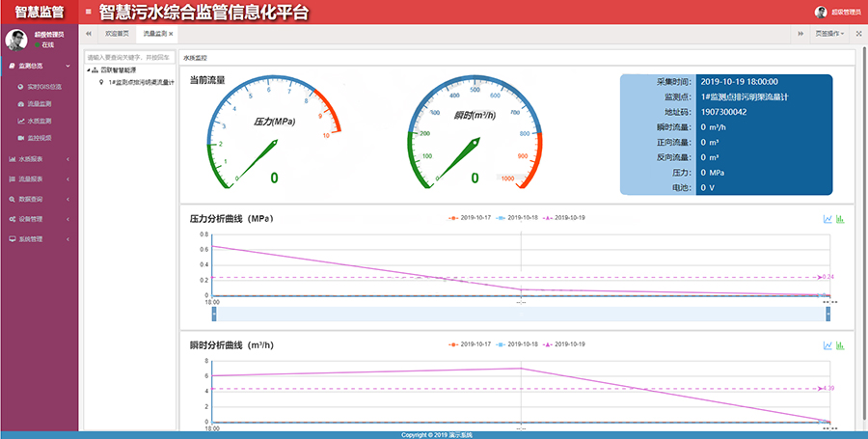The image size is (868, 439).
Task: Collapse the 四联智慧能源 tree node triangle
Action: 88,70
